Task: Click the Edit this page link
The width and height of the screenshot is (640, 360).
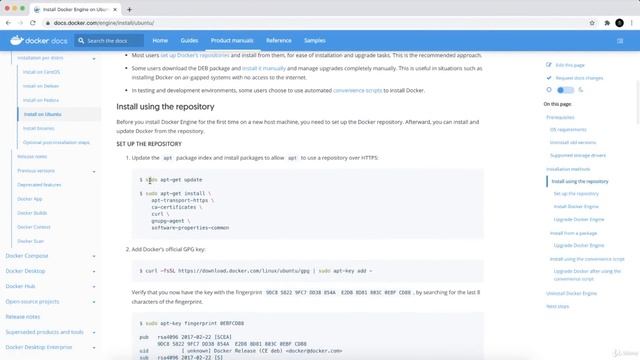Action: 570,65
